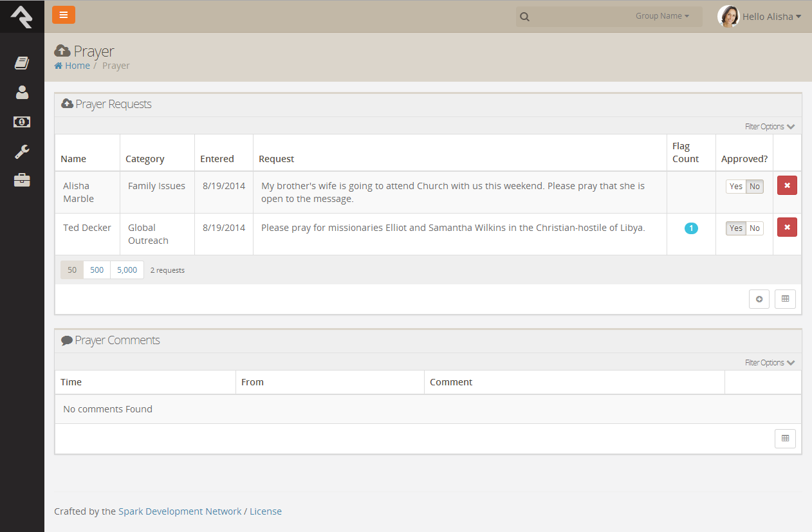Open the briefcase admin icon in sidebar

[22, 181]
